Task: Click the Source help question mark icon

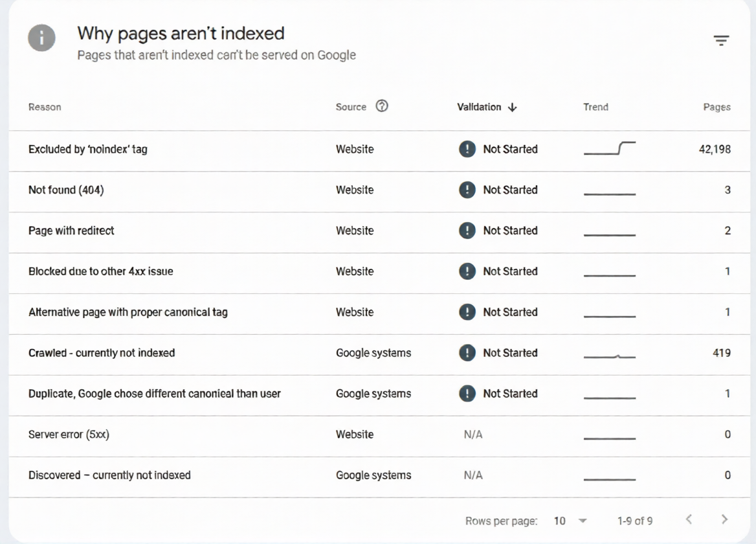Action: tap(382, 107)
